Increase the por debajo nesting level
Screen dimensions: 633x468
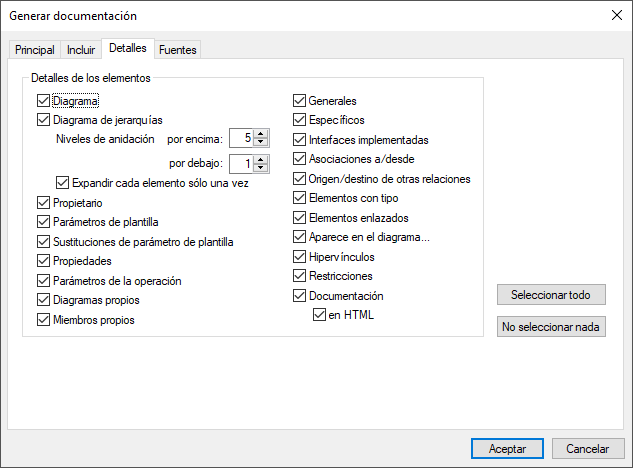[x=261, y=158]
